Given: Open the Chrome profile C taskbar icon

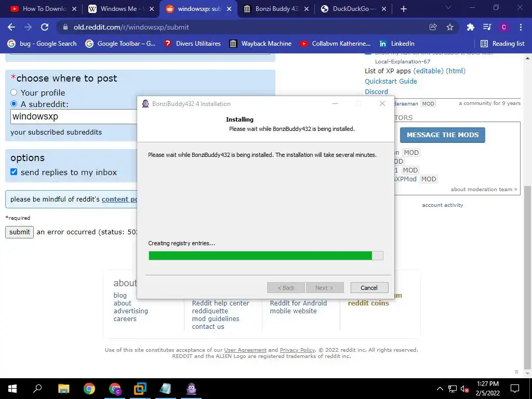Looking at the screenshot, I should coord(115,389).
